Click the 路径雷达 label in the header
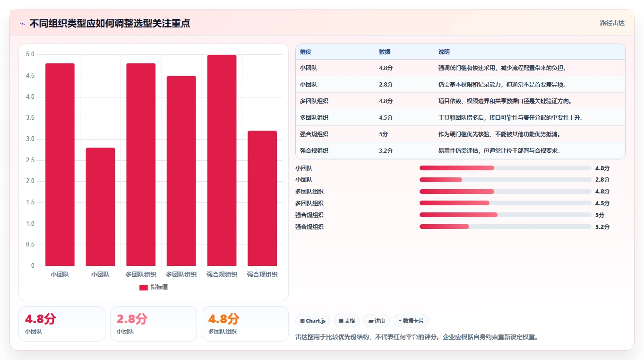Screen dimensions: 644x360 point(612,23)
